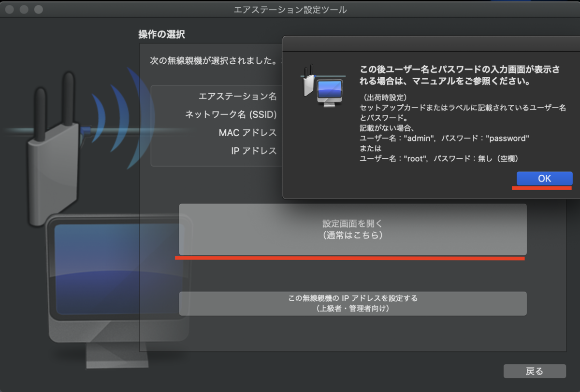The width and height of the screenshot is (580, 392).
Task: Go back with the 戻る button
Action: click(535, 371)
